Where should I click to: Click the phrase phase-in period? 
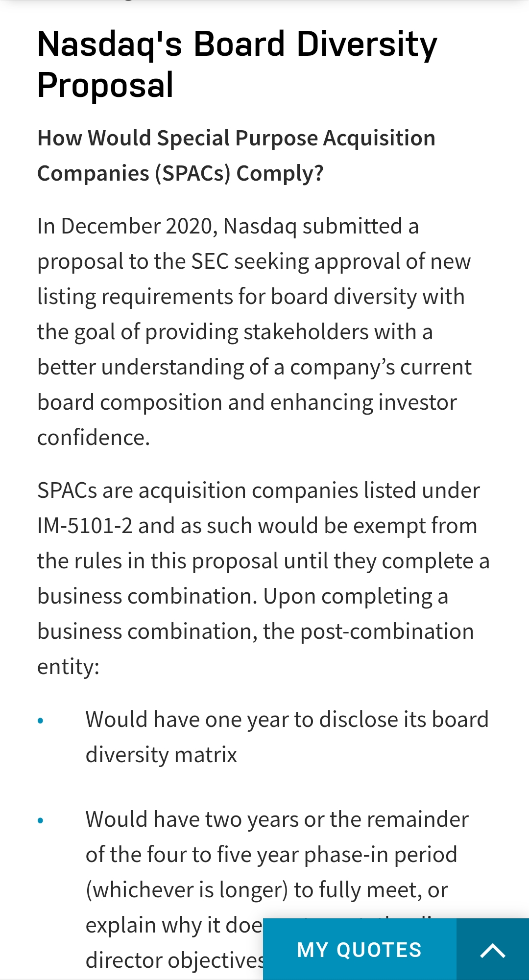pyautogui.click(x=380, y=855)
